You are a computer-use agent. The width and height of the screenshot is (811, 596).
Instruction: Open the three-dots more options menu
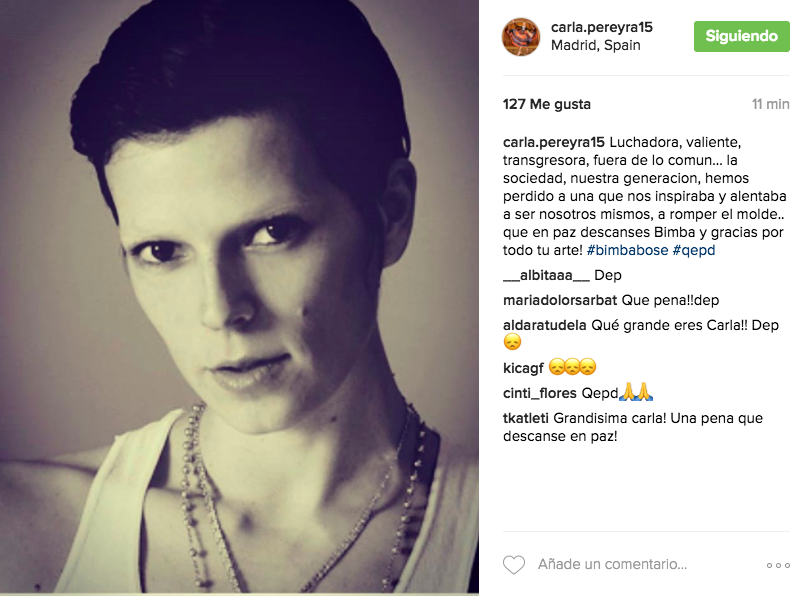pos(778,565)
